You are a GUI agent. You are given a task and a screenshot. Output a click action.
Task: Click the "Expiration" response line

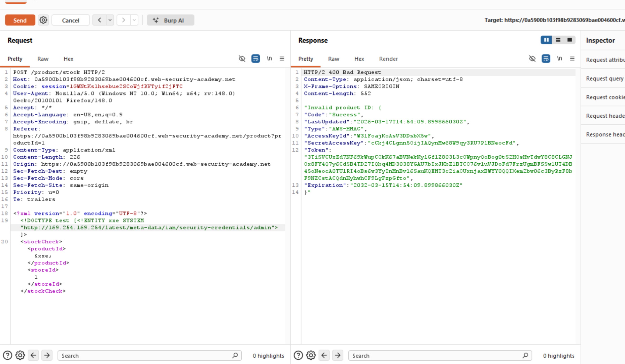click(x=383, y=185)
